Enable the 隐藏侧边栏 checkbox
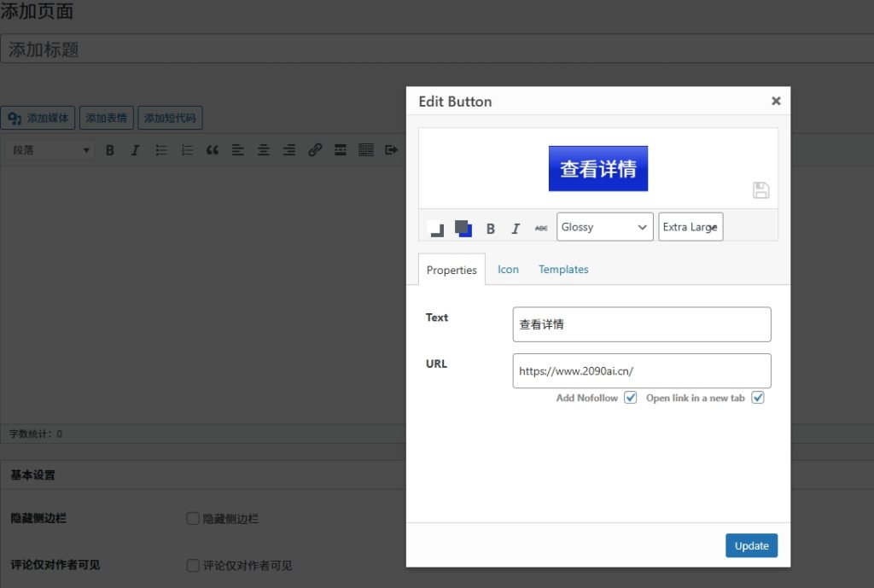The image size is (874, 588). click(193, 518)
